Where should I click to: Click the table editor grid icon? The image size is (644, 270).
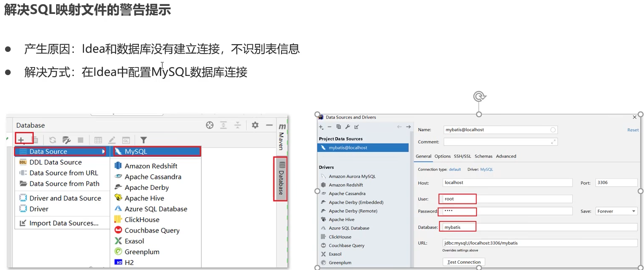tap(98, 140)
